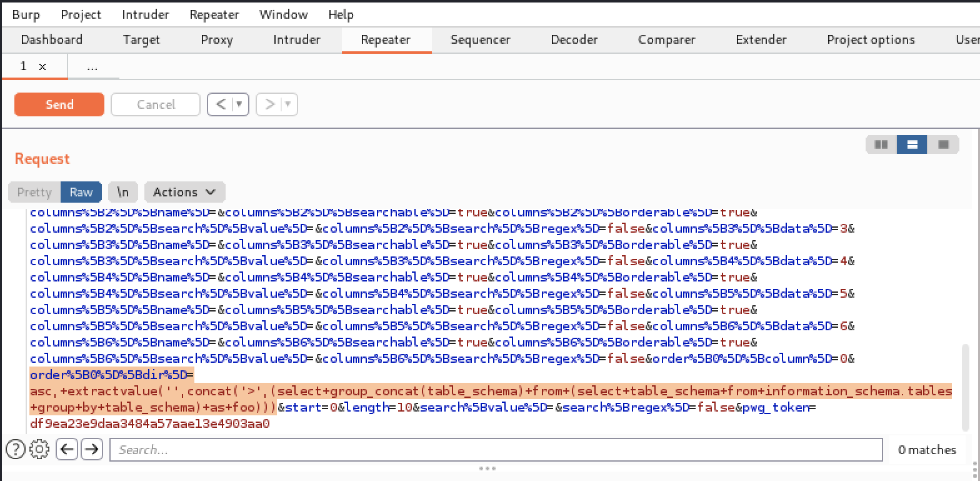The image size is (980, 481).
Task: Click the 0 matches label
Action: coord(927,450)
